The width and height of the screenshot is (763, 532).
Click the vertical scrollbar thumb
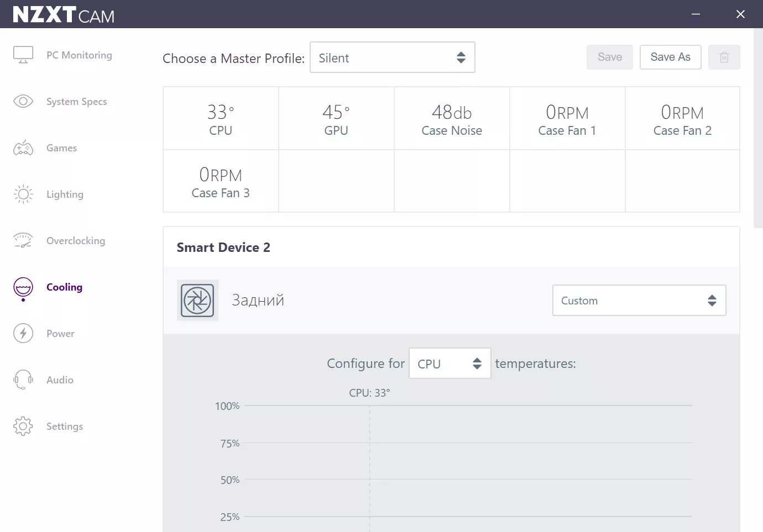pos(758,128)
